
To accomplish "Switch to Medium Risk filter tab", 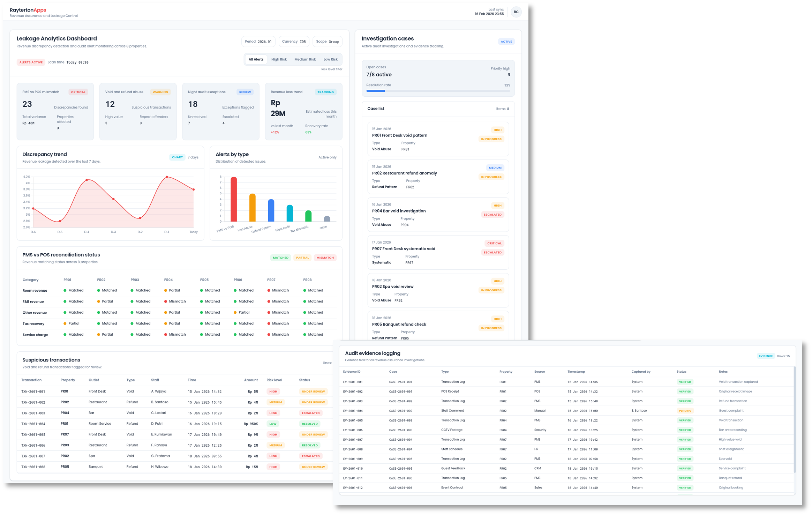I will 305,59.
